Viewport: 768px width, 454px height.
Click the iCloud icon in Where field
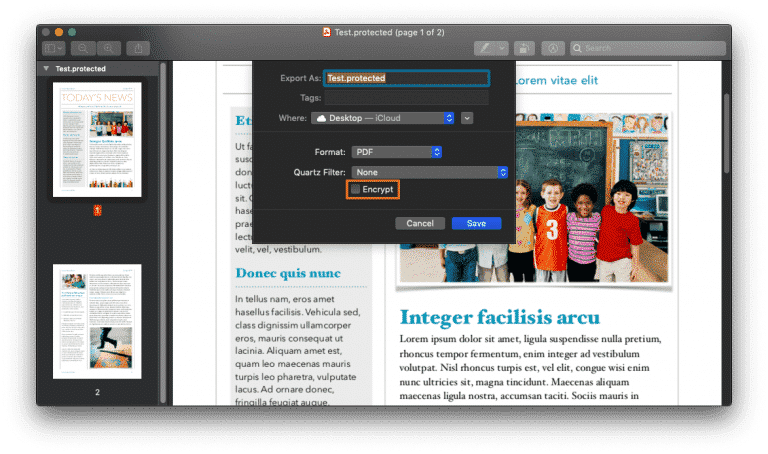click(x=321, y=118)
